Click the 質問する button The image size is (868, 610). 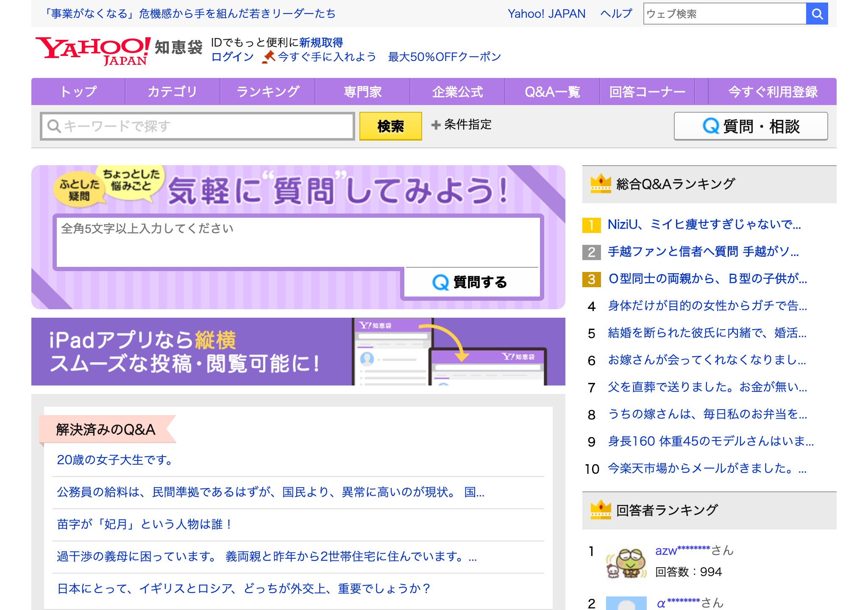tap(472, 282)
